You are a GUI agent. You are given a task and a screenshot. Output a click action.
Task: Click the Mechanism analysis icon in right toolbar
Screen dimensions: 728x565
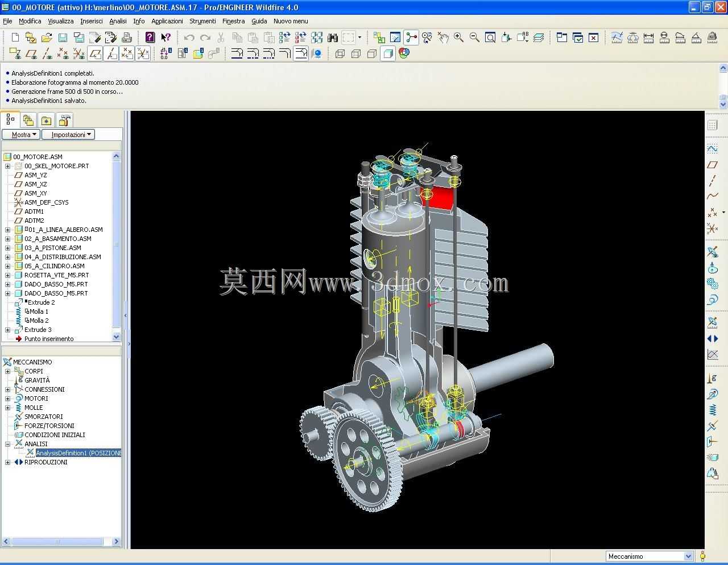[712, 322]
